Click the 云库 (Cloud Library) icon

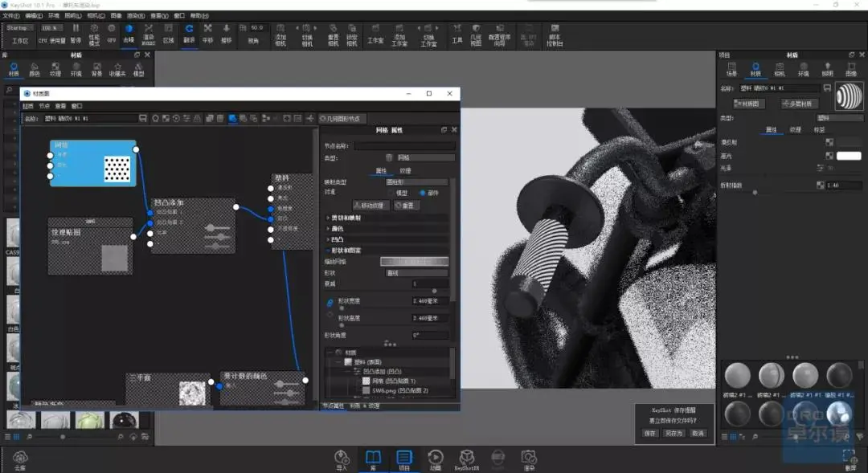pyautogui.click(x=19, y=459)
